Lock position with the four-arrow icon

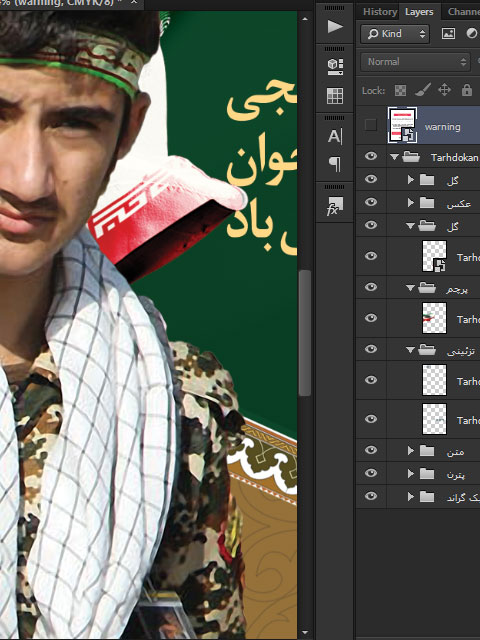(x=444, y=90)
